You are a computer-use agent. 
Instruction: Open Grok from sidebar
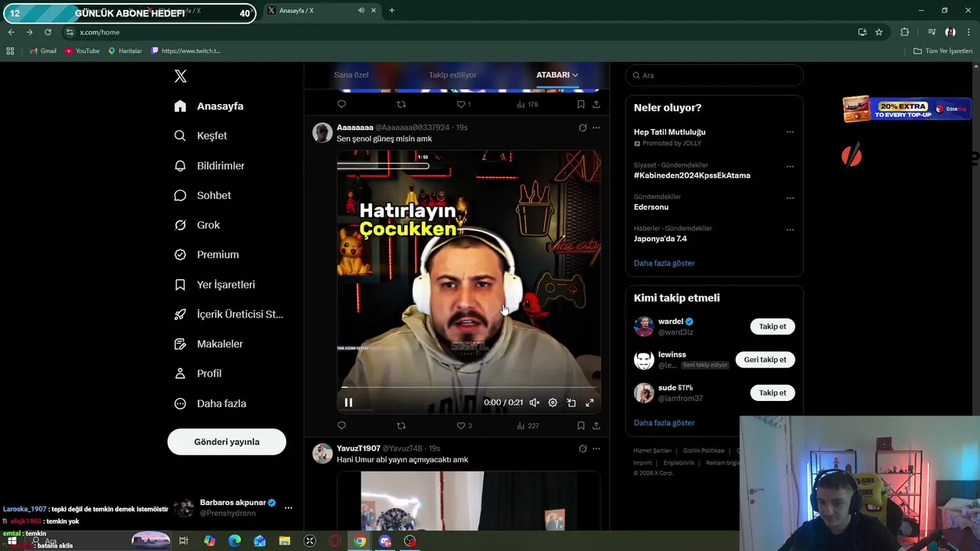tap(197, 225)
